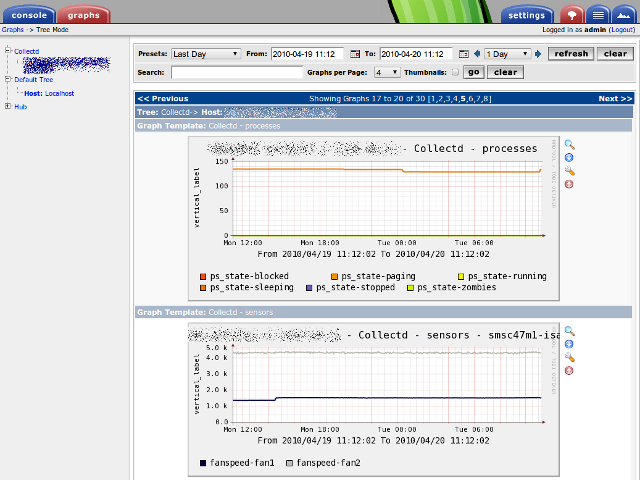Click the refresh button

(x=571, y=54)
